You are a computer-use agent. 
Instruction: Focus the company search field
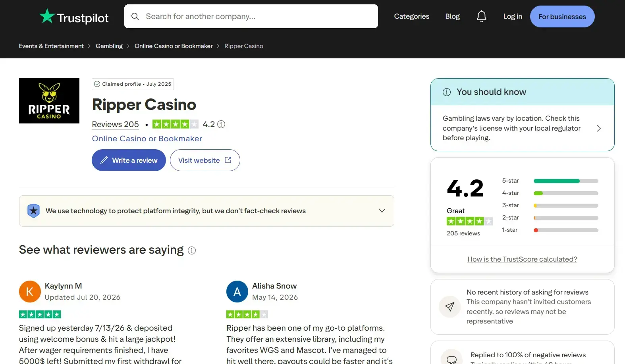tap(251, 16)
